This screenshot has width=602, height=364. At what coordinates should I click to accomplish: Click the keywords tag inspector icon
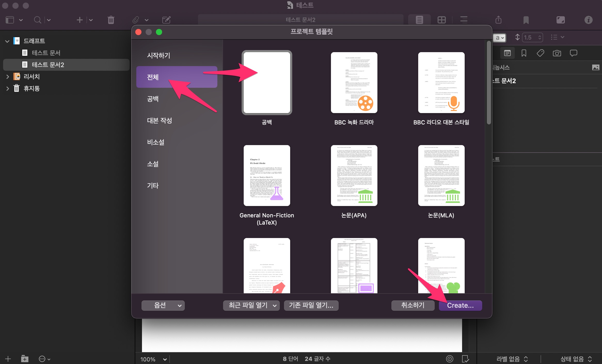pyautogui.click(x=540, y=53)
